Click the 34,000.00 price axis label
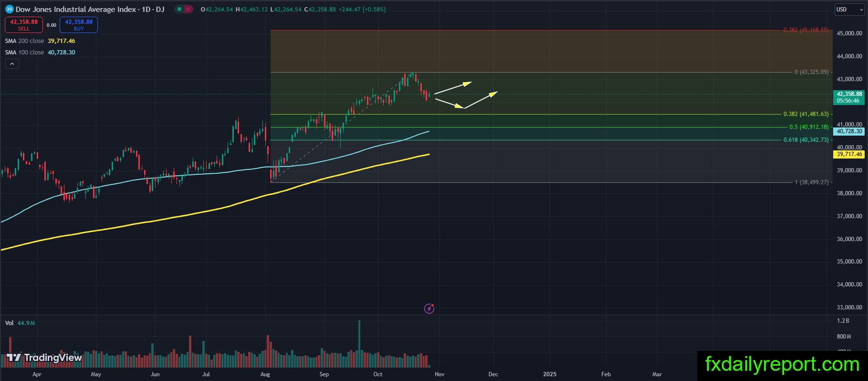This screenshot has width=868, height=381. tap(849, 285)
